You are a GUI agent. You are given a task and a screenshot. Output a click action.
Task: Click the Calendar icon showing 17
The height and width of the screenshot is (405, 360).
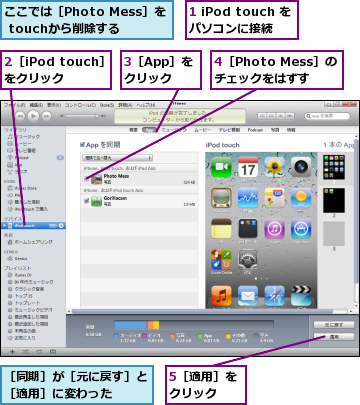tap(248, 167)
